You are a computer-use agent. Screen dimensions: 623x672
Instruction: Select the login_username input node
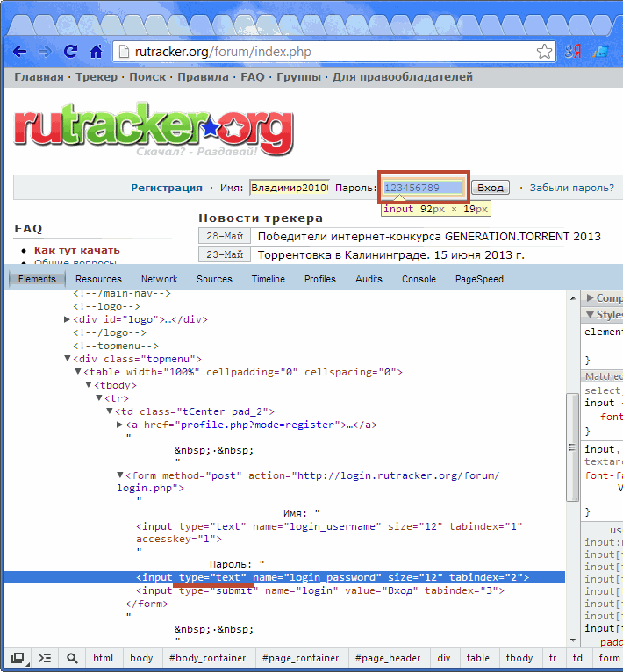point(329,533)
